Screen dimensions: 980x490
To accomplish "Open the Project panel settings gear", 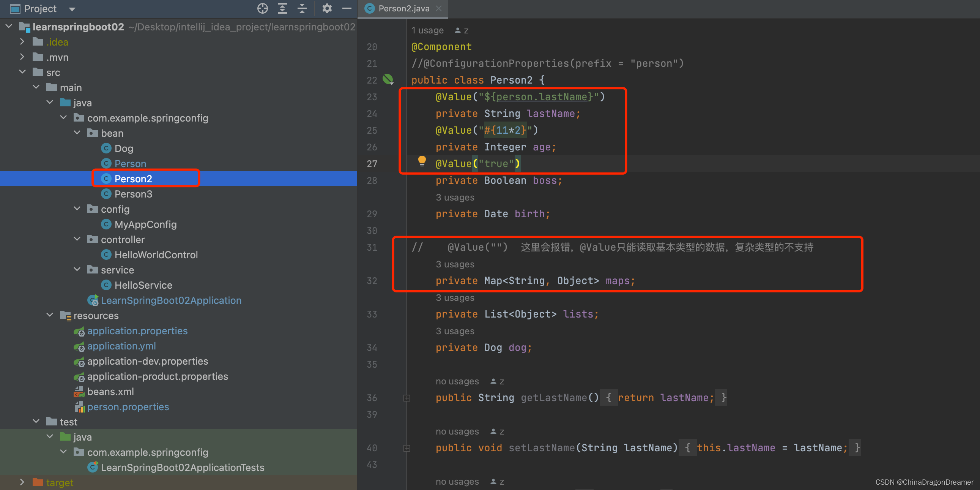I will [327, 8].
